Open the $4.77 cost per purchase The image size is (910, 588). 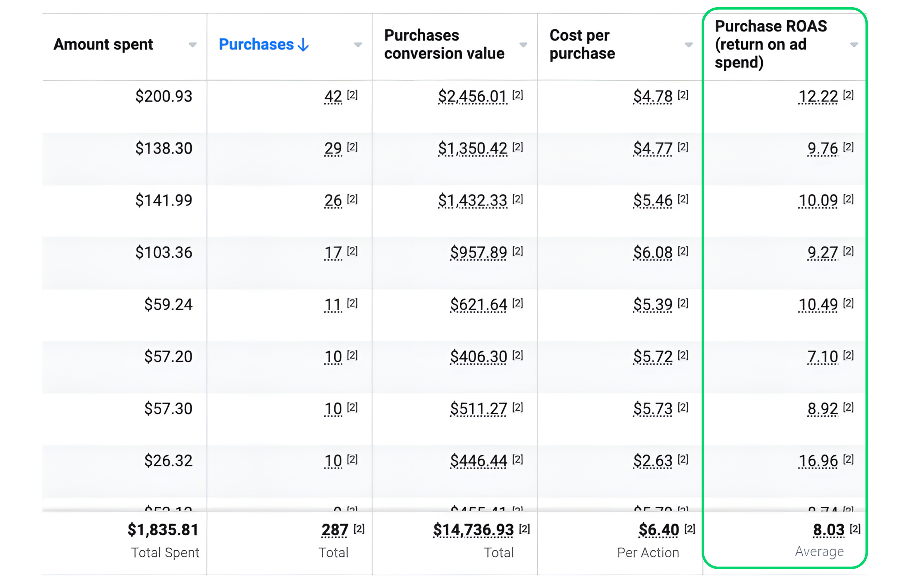[653, 148]
